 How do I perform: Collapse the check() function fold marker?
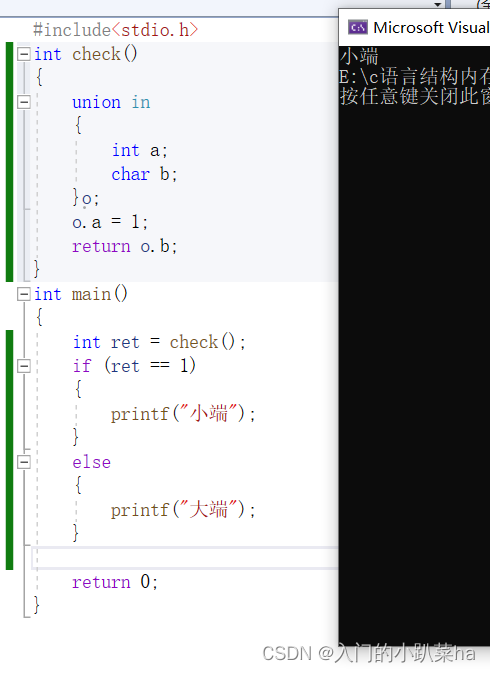coord(24,54)
